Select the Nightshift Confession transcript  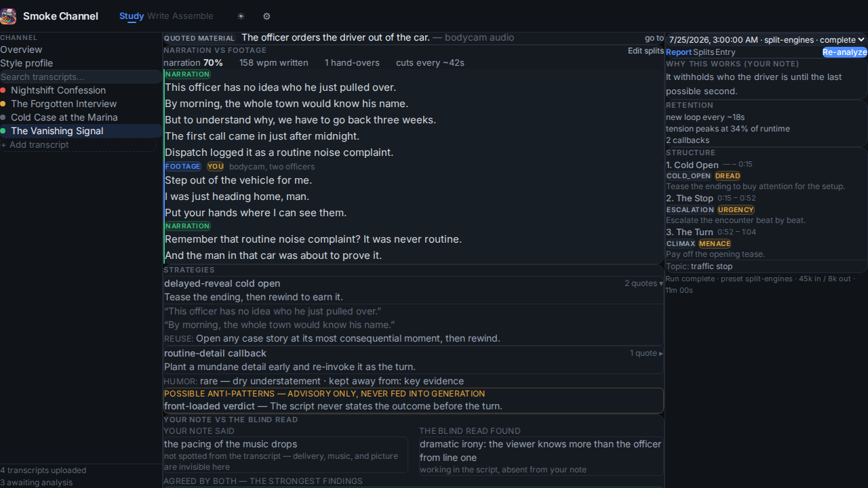click(x=81, y=90)
